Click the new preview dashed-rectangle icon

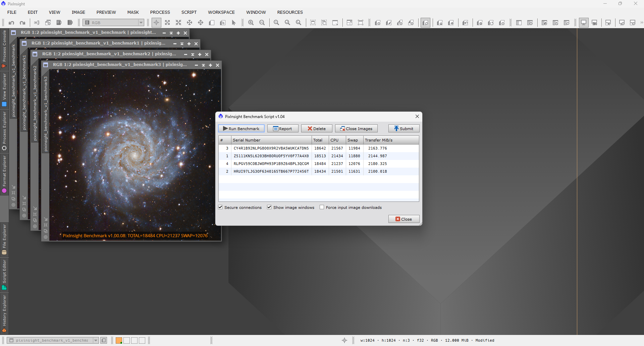(313, 23)
